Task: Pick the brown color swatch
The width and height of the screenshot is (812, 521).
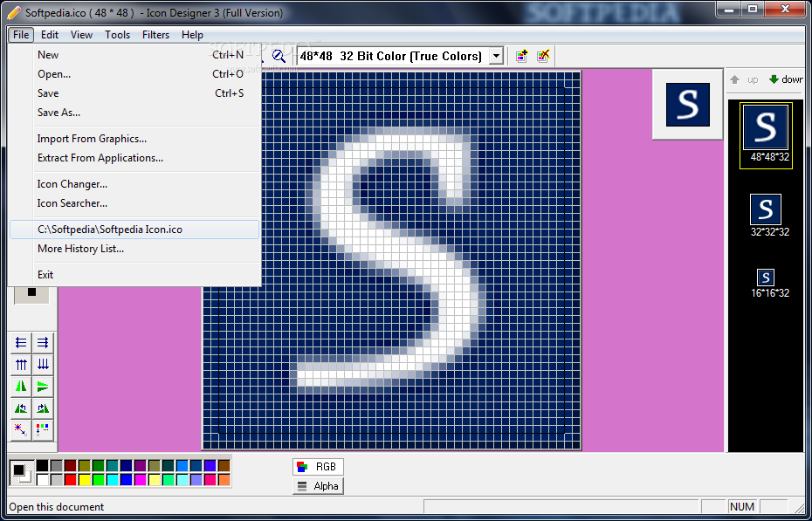Action: pos(224,466)
